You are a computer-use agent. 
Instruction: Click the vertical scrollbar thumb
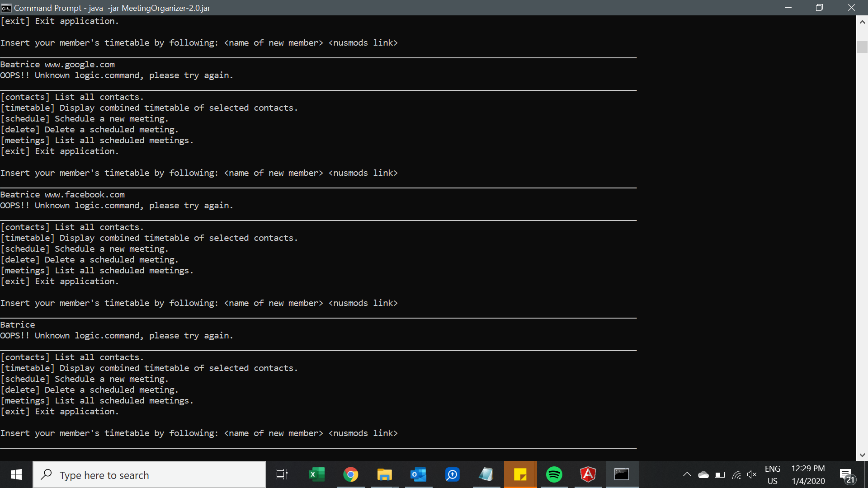[862, 47]
